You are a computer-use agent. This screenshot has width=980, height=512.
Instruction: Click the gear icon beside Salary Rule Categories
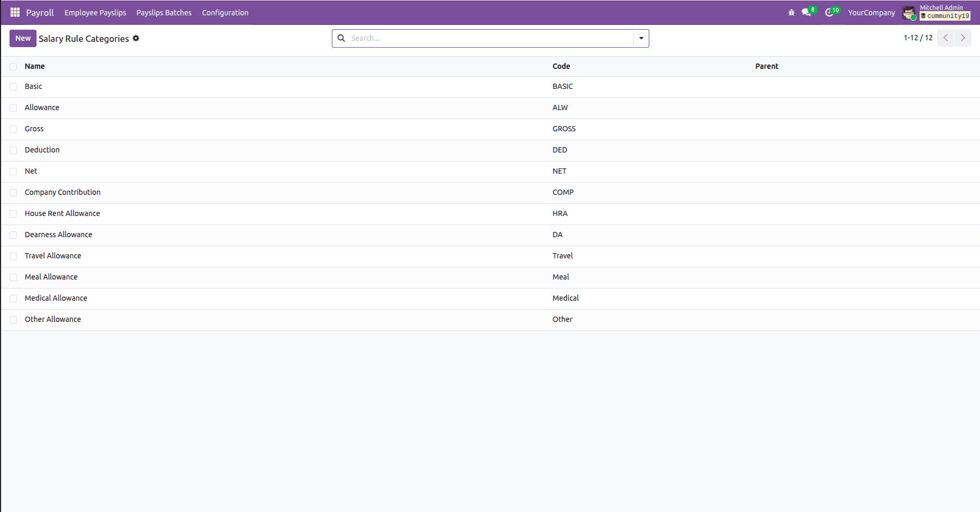tap(136, 38)
